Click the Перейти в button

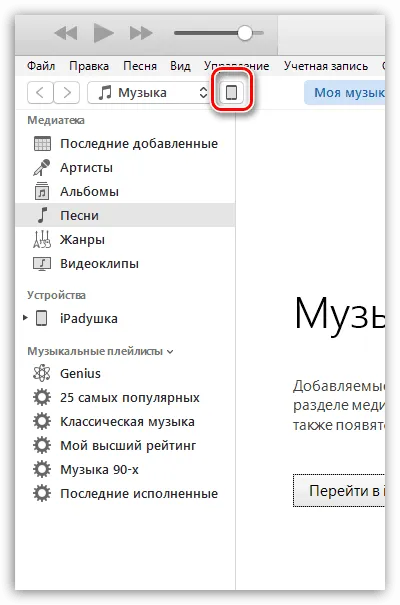(339, 490)
